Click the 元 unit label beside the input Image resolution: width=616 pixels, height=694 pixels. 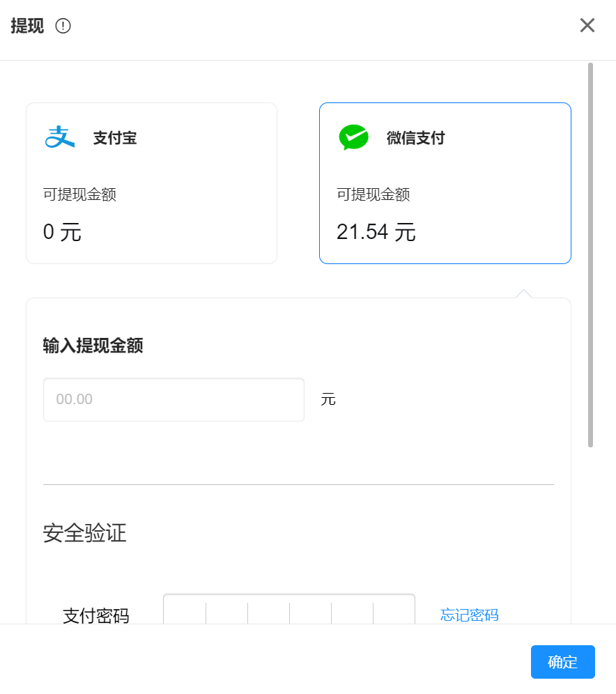point(328,399)
